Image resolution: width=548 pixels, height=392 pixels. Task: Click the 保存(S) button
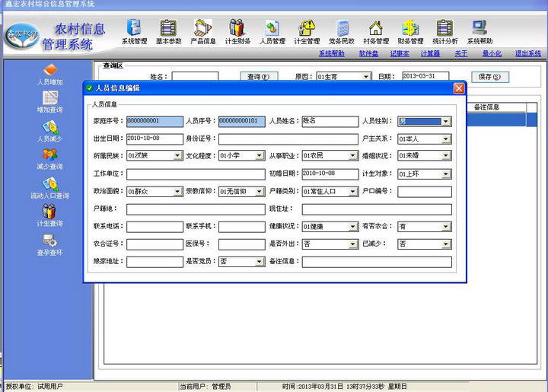coord(489,77)
